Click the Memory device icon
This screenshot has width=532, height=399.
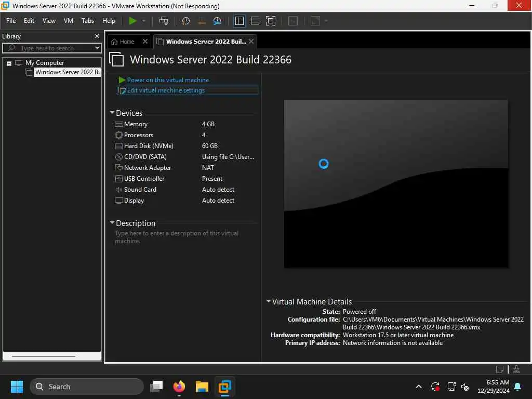coord(119,124)
